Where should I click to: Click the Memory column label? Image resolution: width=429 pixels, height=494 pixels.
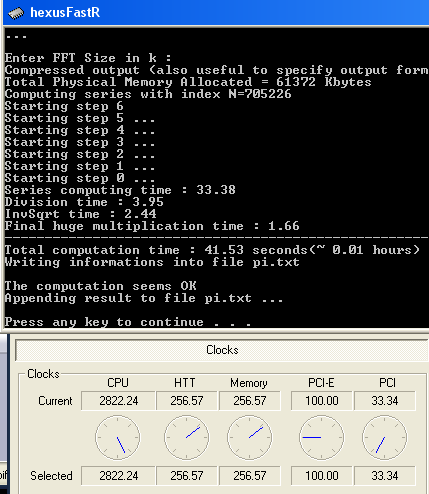[x=249, y=383]
